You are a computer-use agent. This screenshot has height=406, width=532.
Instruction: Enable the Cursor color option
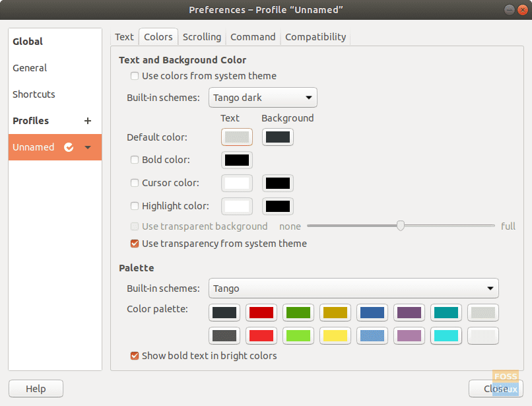(135, 183)
